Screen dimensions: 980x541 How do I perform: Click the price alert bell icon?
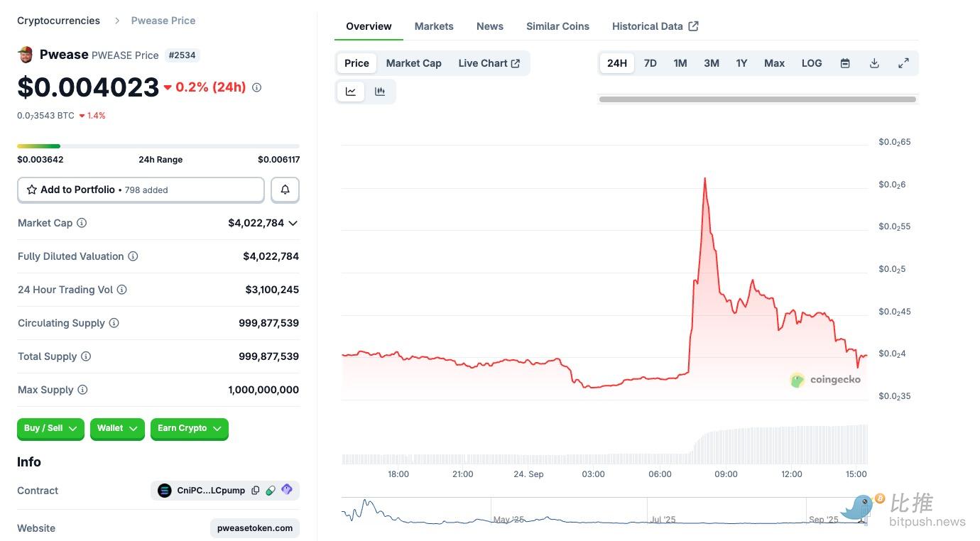click(285, 190)
